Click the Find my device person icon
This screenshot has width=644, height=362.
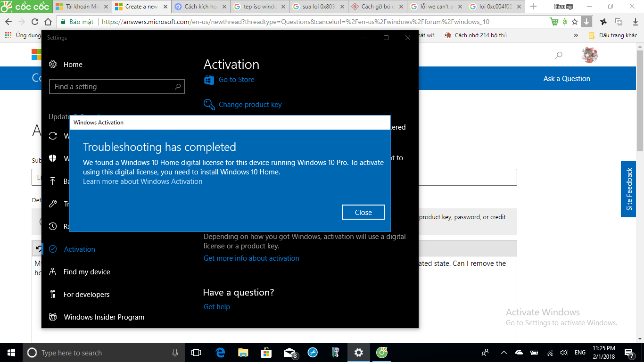tap(53, 272)
